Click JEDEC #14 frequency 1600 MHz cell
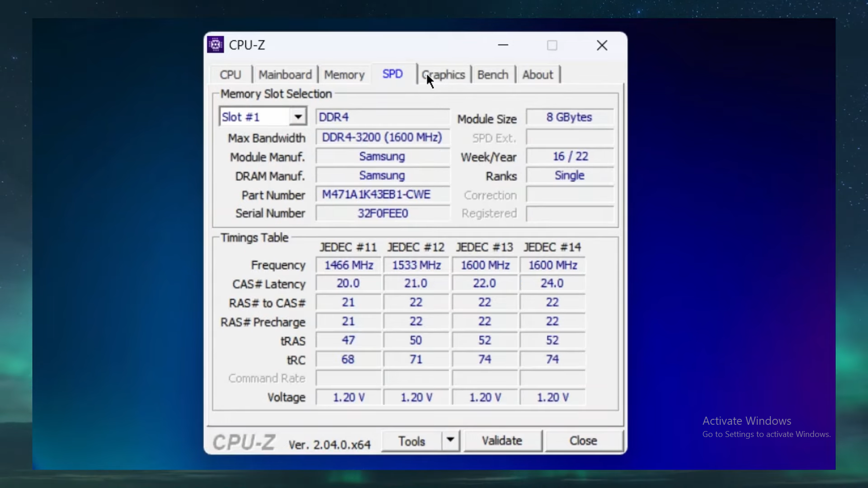The height and width of the screenshot is (488, 868). click(x=553, y=265)
